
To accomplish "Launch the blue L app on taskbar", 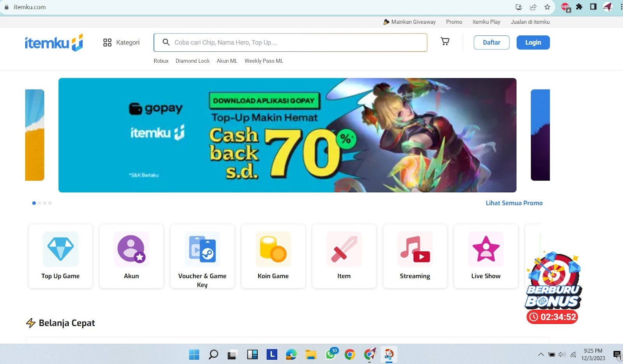I will [x=272, y=354].
